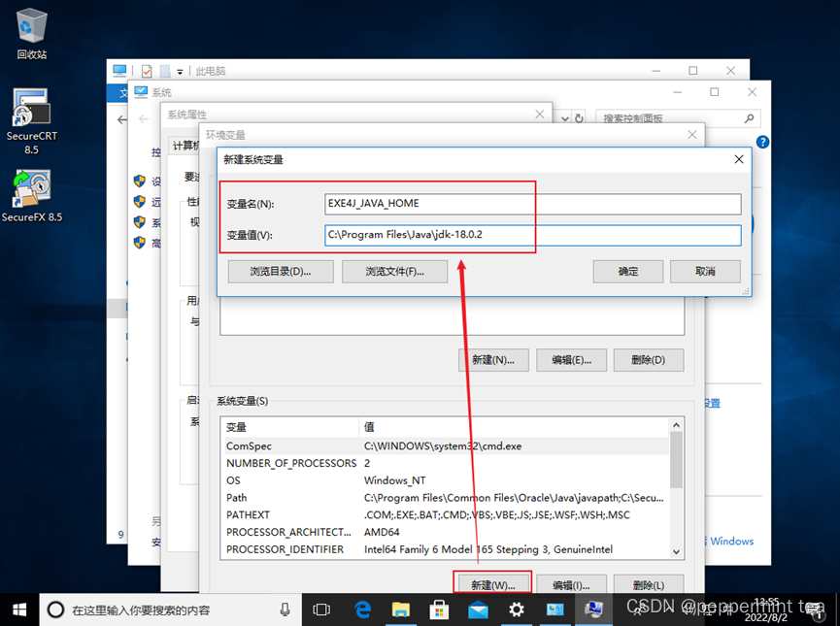Confirm the new variable with 确定

point(627,271)
